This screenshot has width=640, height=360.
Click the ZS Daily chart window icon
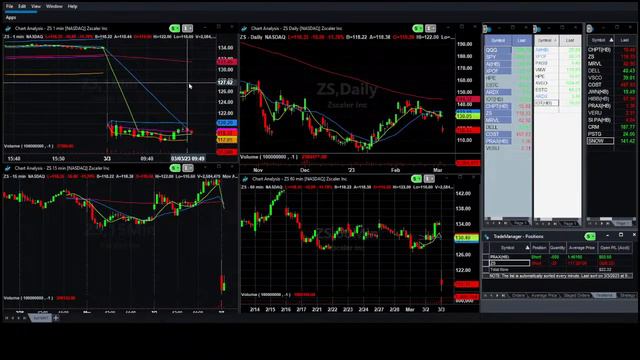click(244, 29)
